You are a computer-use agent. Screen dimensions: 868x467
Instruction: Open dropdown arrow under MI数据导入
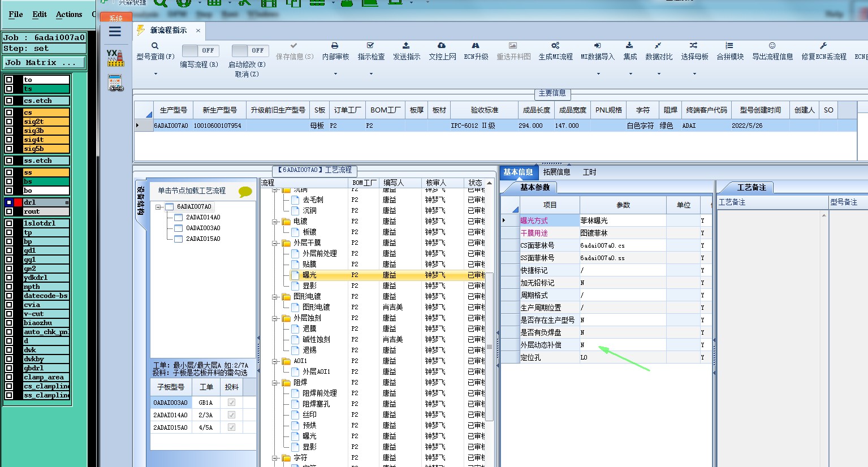coord(598,73)
